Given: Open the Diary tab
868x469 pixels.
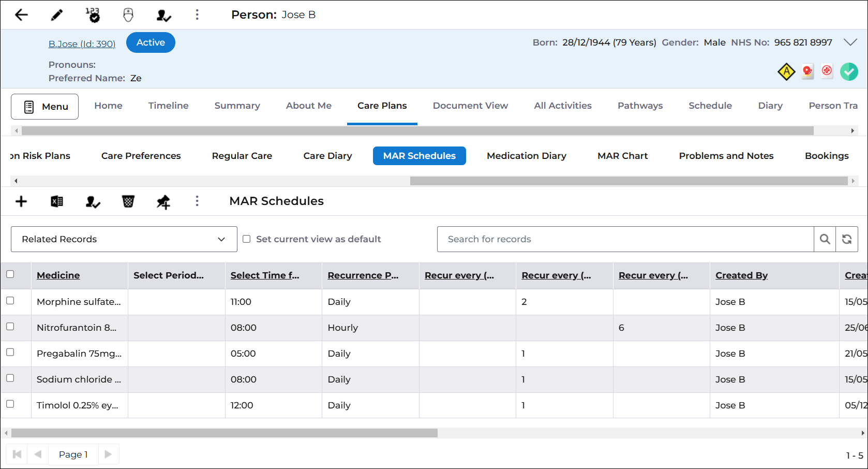Looking at the screenshot, I should click(770, 106).
